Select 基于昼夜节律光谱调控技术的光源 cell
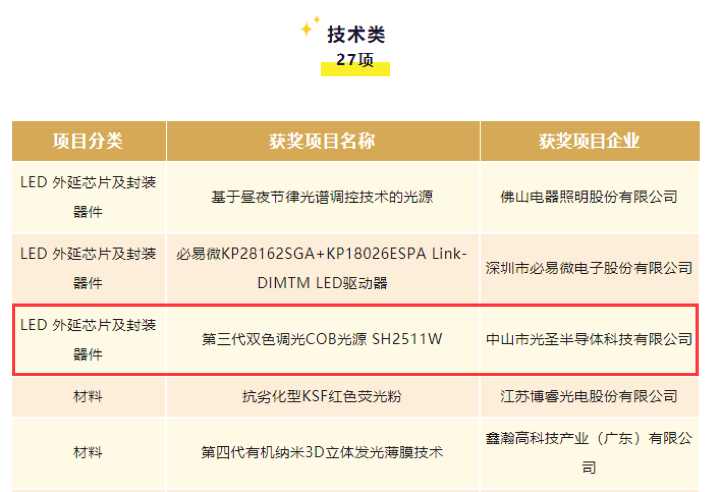This screenshot has width=722, height=492. 323,197
